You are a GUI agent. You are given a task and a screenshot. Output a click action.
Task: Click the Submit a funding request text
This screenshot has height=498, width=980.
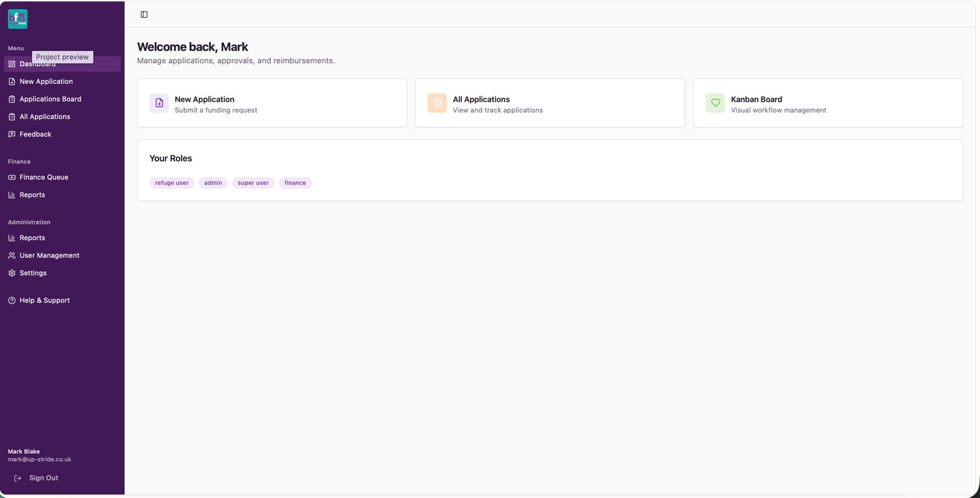coord(216,110)
